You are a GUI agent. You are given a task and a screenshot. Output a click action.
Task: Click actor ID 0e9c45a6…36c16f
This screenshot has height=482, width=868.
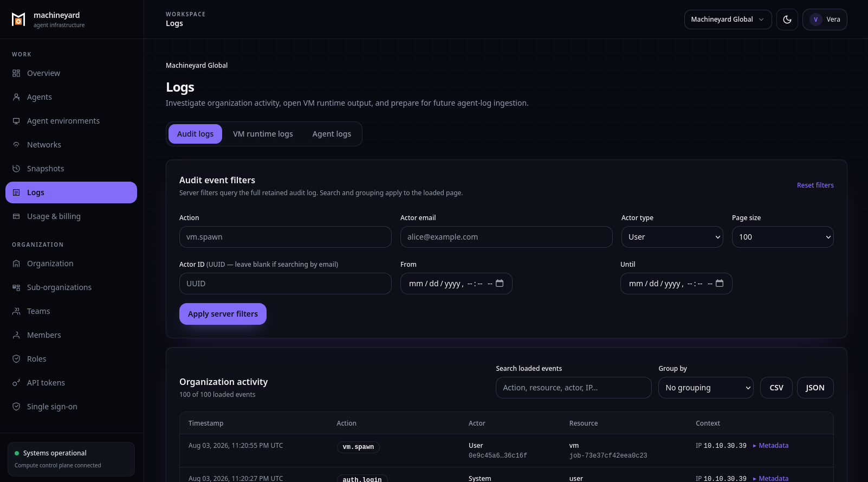tap(498, 455)
